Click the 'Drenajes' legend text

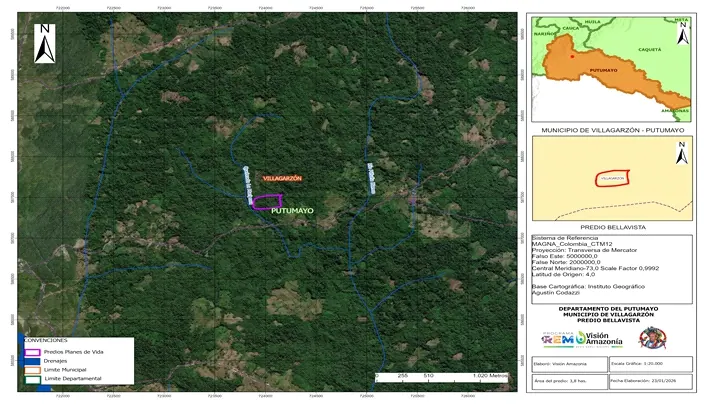pyautogui.click(x=55, y=361)
